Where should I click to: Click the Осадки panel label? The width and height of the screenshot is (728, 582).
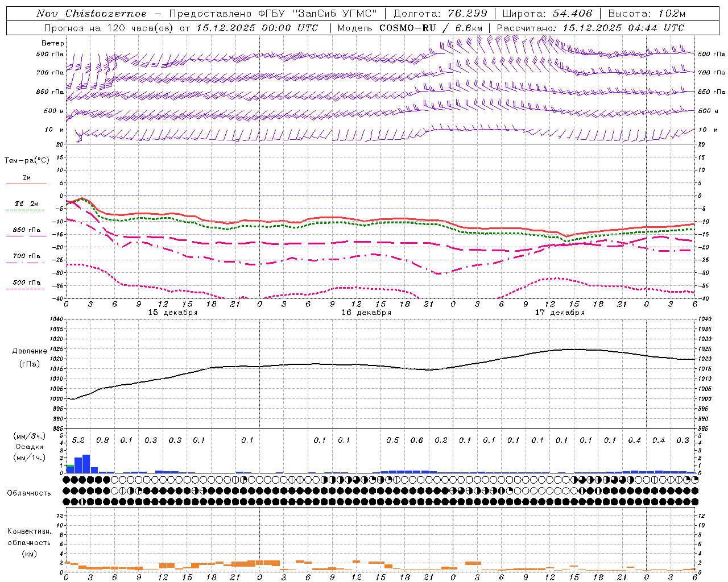pyautogui.click(x=29, y=447)
